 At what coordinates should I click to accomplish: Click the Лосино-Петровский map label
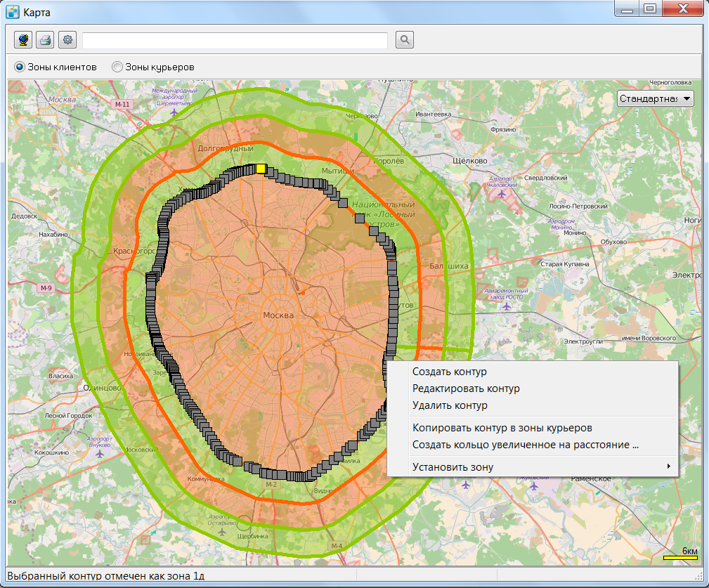(578, 207)
